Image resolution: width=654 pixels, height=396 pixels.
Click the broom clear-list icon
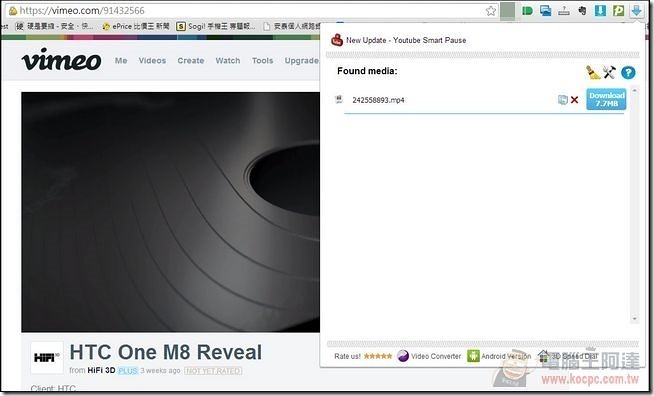592,72
